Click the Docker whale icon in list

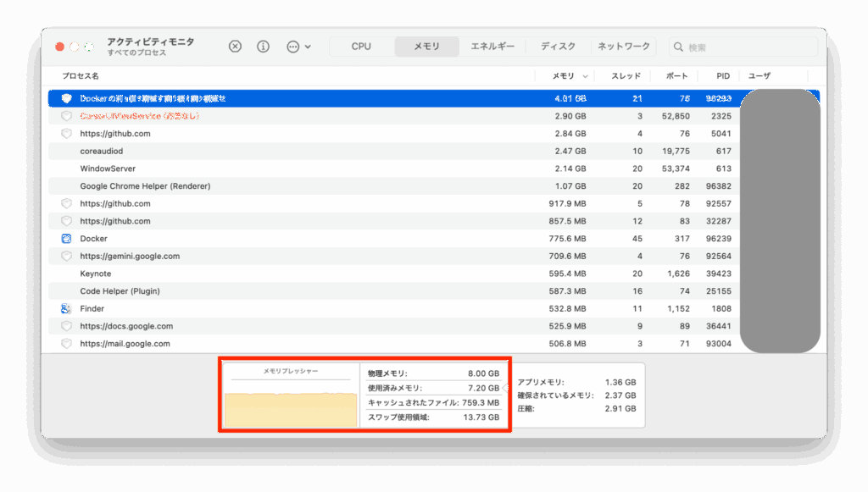tap(66, 239)
